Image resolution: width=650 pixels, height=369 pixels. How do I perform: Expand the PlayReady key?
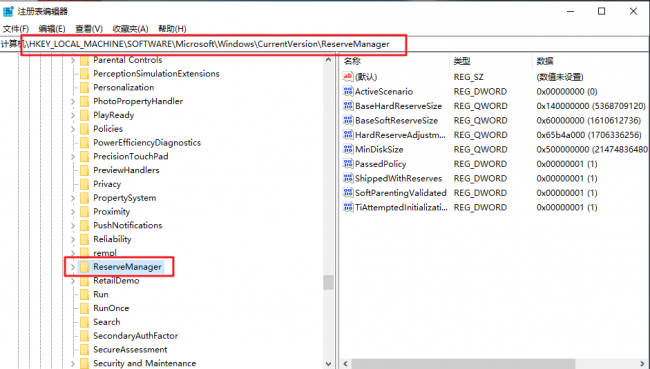(73, 115)
